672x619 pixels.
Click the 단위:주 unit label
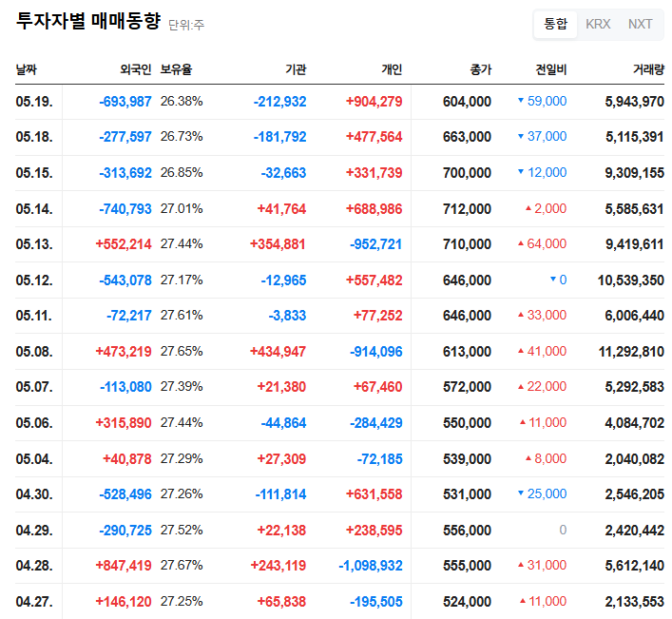tap(186, 26)
